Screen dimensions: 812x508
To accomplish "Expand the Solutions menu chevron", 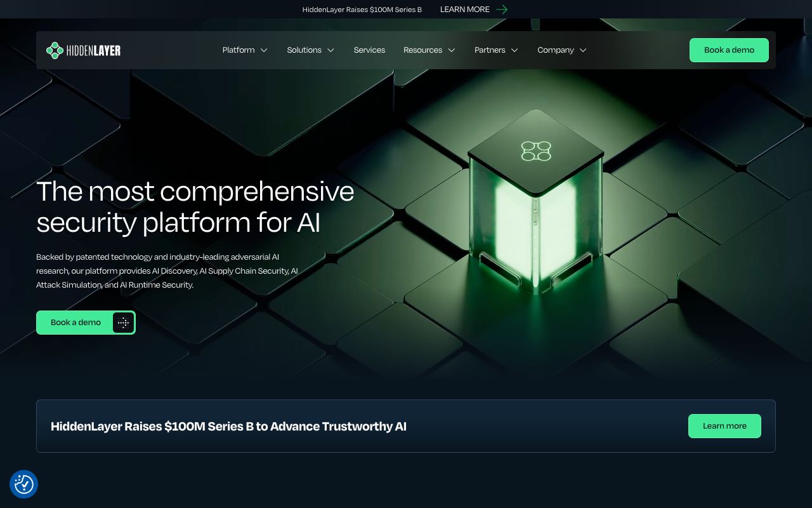I will pos(331,50).
